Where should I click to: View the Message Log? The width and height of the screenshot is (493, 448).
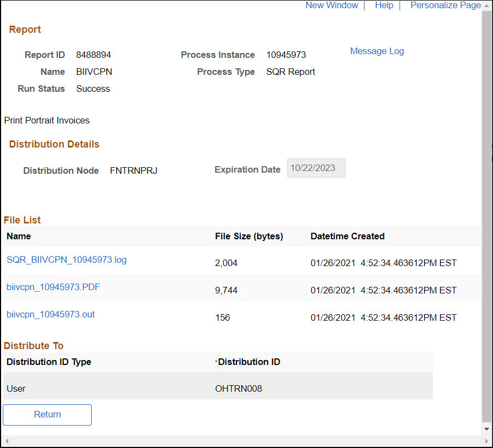(x=377, y=51)
